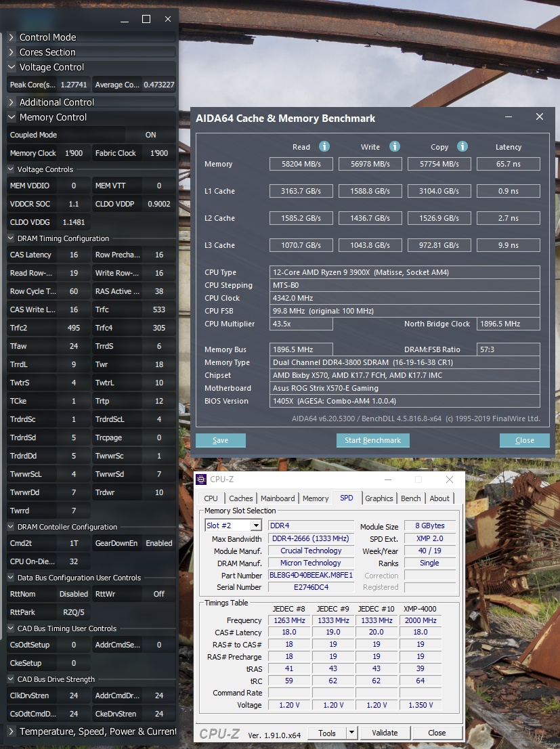The image size is (560, 749).
Task: Click the Part Number field in CPU-Z
Action: point(311,575)
